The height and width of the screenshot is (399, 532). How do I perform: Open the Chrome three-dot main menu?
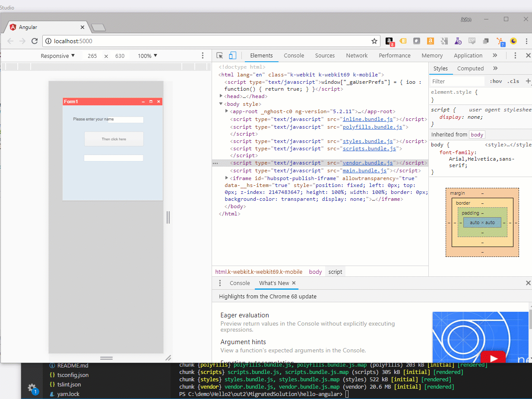[526, 41]
